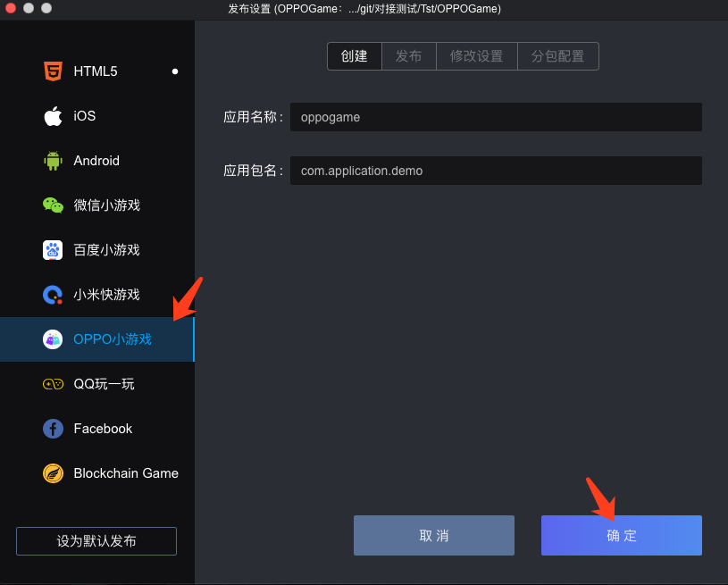Click the 取消 cancel button
The image size is (728, 585).
434,536
